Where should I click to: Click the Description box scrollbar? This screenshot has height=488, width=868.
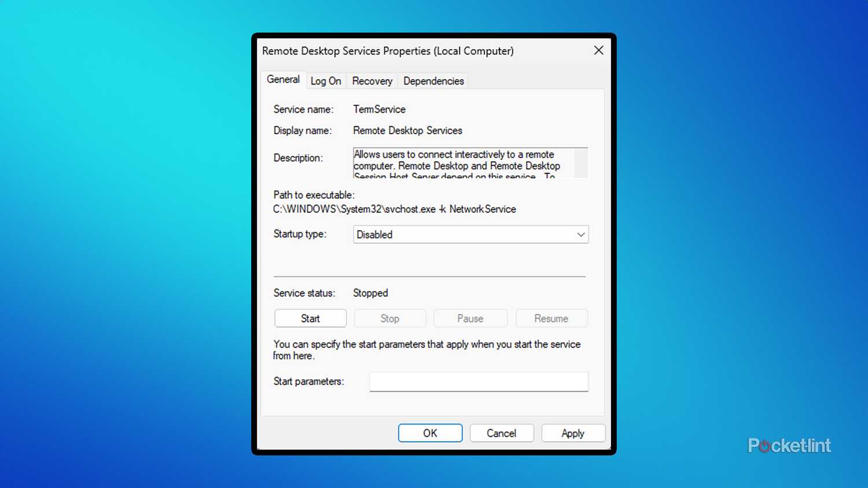click(581, 163)
